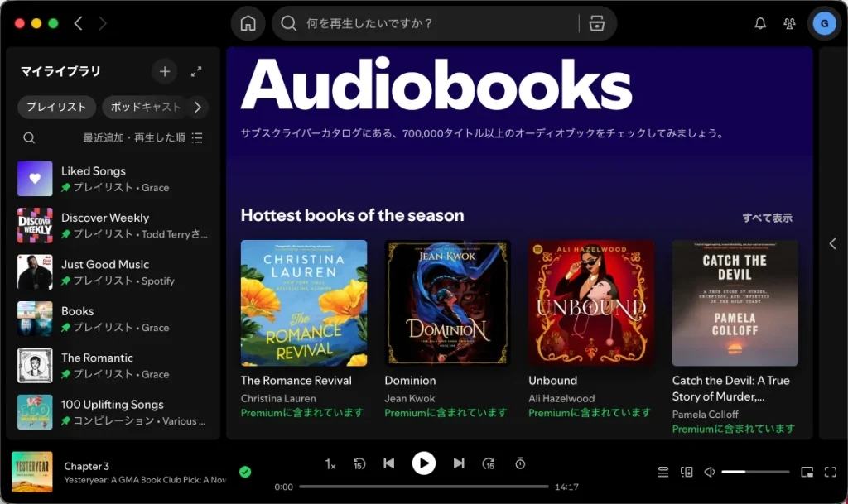
Task: Expand the library to full view
Action: [196, 71]
